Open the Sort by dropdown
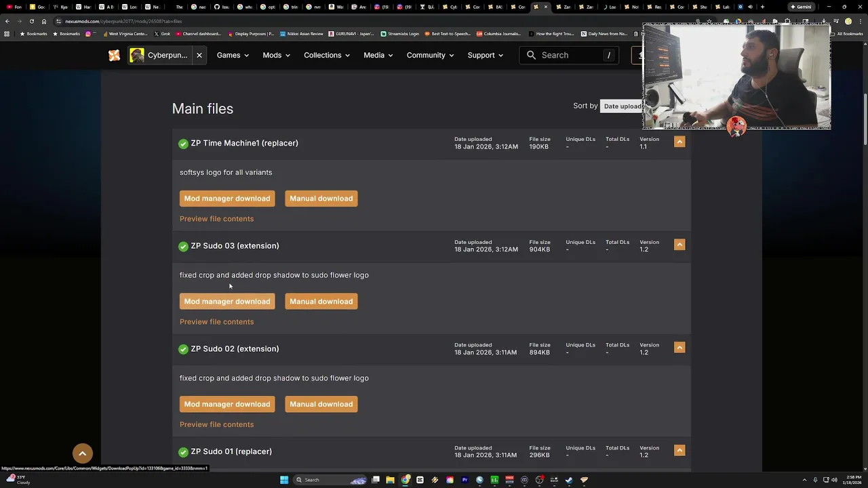 click(622, 106)
